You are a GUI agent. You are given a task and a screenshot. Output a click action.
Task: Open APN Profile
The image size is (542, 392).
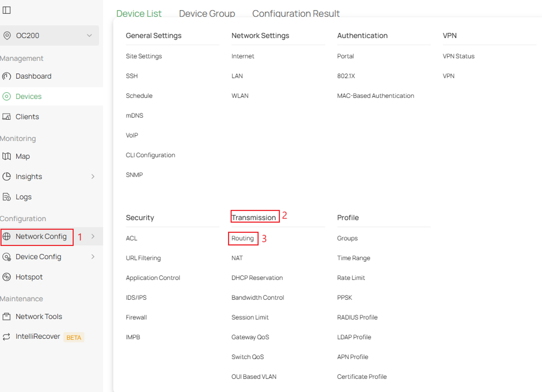(x=353, y=357)
